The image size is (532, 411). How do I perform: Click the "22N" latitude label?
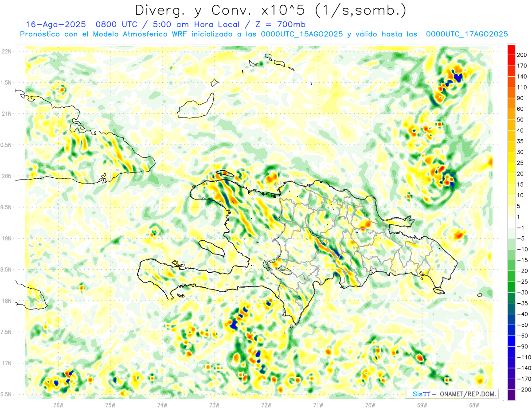click(7, 51)
